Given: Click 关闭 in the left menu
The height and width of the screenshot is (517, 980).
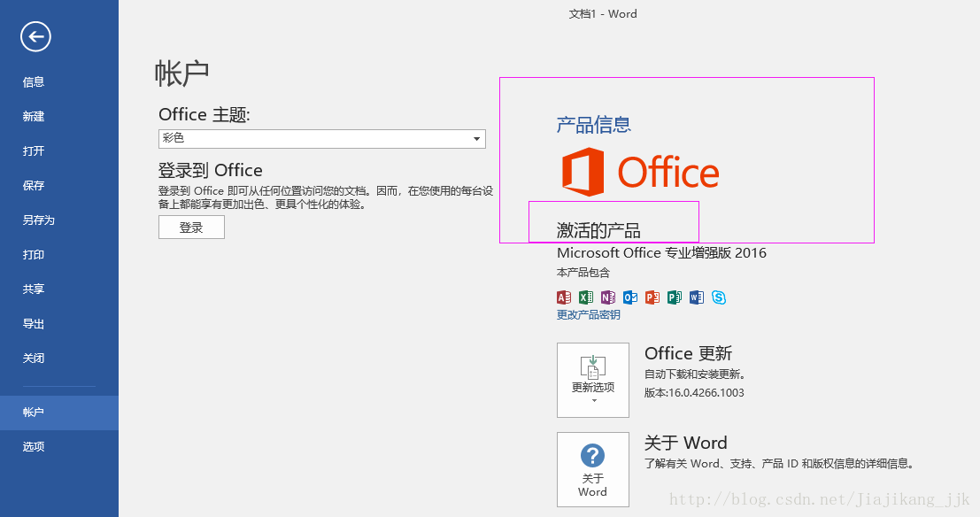Looking at the screenshot, I should coord(58,359).
